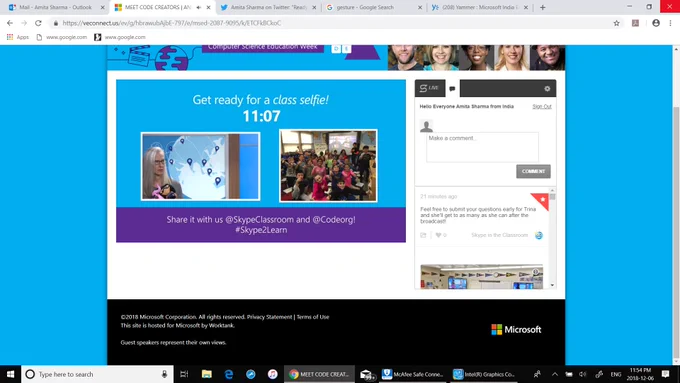
Task: Open File Explorer from the taskbar
Action: tap(206, 374)
